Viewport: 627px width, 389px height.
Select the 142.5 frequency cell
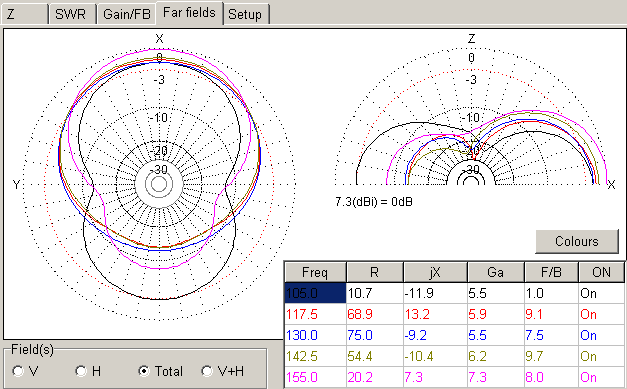[315, 356]
